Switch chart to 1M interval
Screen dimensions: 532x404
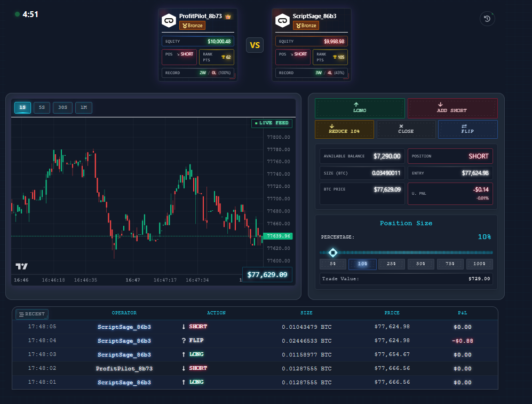click(83, 107)
